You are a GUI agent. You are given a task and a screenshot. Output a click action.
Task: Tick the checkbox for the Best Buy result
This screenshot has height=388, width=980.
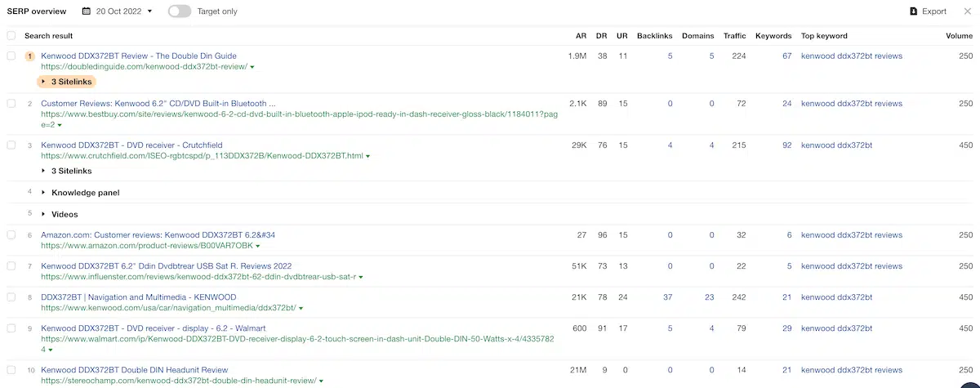pyautogui.click(x=11, y=104)
